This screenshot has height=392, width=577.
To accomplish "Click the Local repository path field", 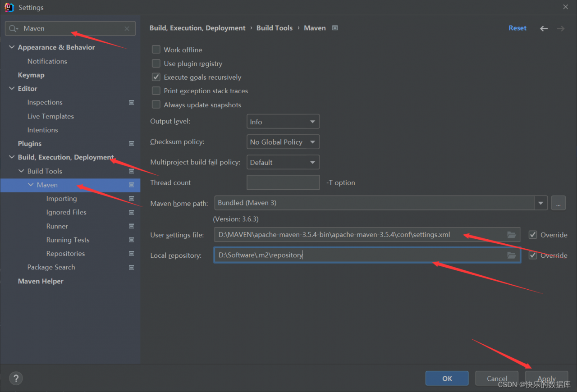I will 367,255.
